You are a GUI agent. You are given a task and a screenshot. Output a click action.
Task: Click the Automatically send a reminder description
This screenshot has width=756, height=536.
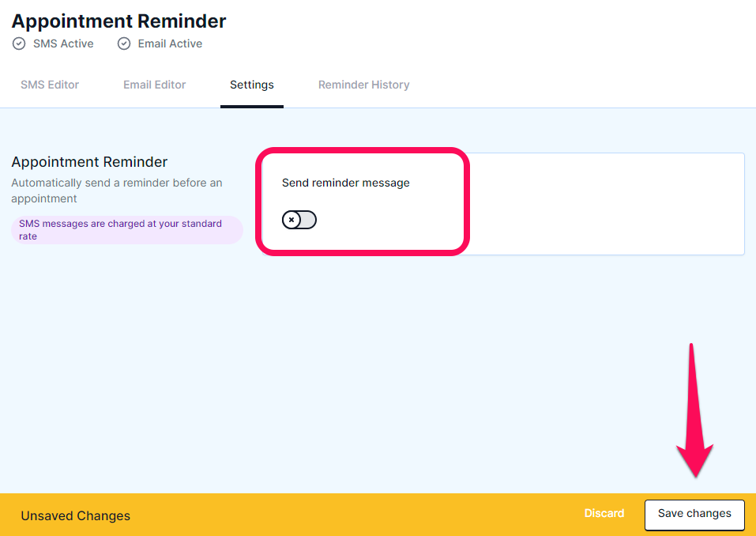pyautogui.click(x=117, y=191)
